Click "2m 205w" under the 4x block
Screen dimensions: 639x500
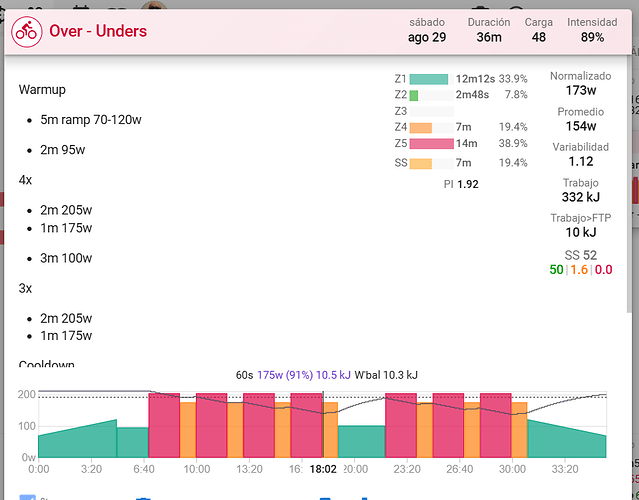(x=66, y=210)
